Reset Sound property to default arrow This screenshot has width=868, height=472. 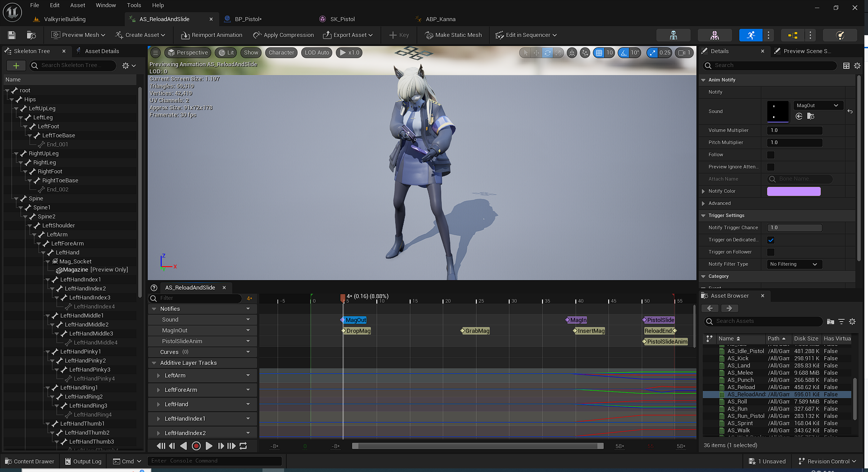[x=850, y=111]
